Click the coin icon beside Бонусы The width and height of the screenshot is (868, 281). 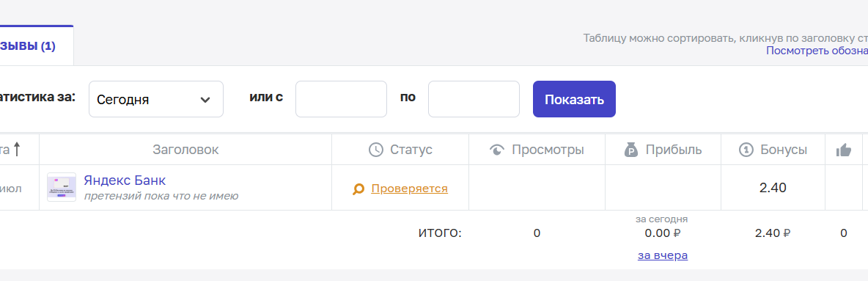pyautogui.click(x=747, y=150)
